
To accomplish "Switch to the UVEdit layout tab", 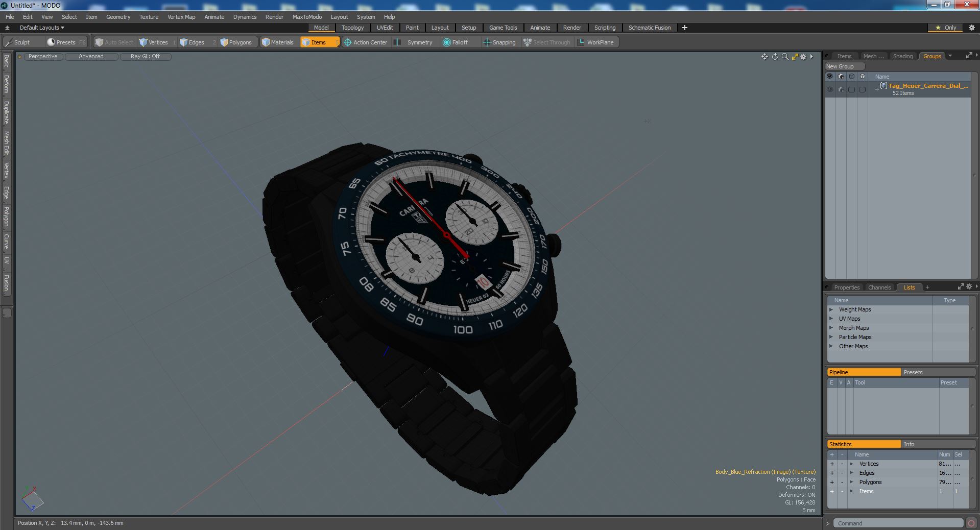I will pos(385,28).
